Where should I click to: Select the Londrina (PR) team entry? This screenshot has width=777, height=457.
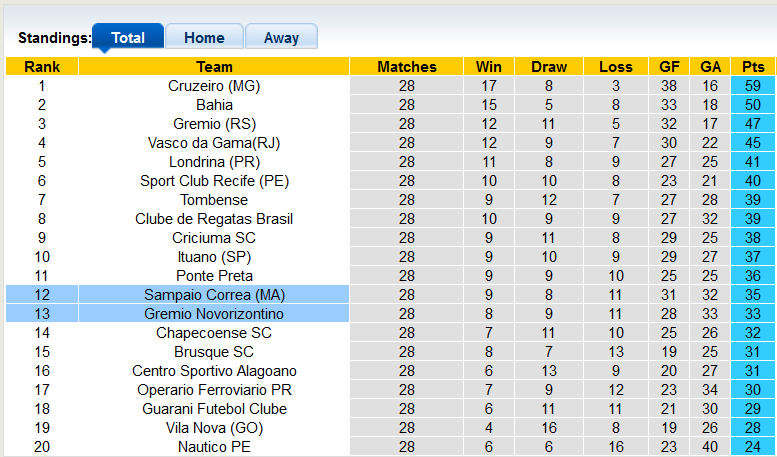coord(214,162)
